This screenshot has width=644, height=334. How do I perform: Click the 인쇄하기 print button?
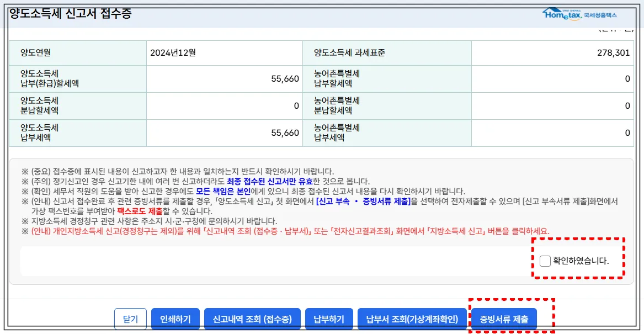tap(175, 319)
